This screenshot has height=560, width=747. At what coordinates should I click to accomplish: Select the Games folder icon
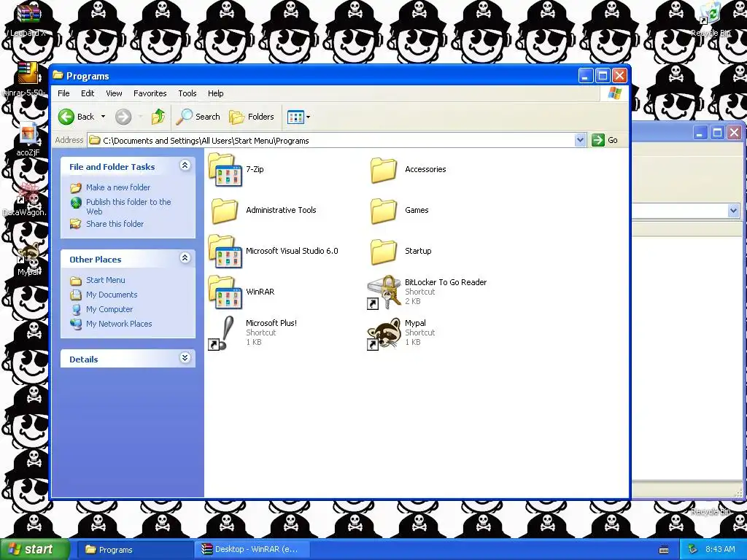pyautogui.click(x=384, y=211)
